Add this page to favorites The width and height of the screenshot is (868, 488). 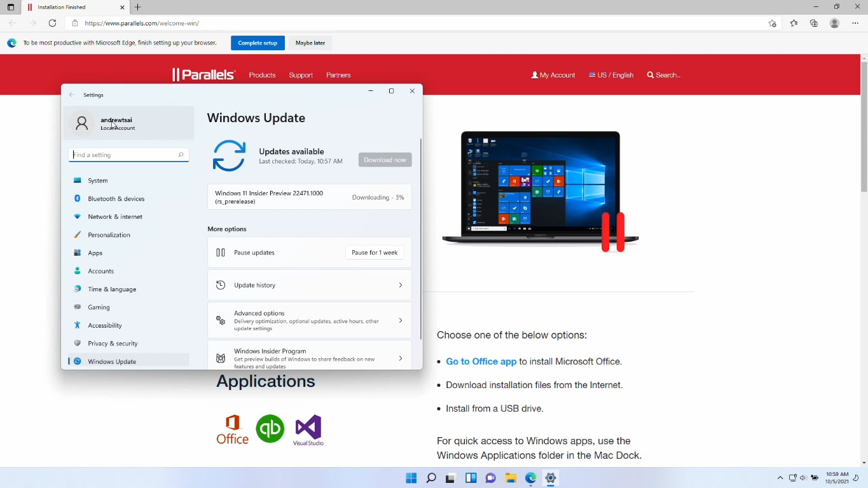click(773, 24)
